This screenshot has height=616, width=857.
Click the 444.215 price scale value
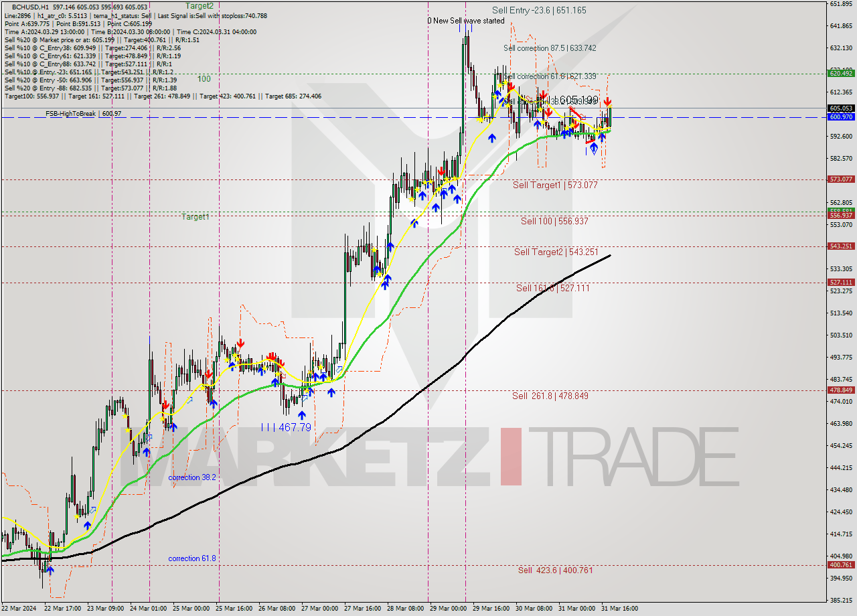pyautogui.click(x=841, y=467)
